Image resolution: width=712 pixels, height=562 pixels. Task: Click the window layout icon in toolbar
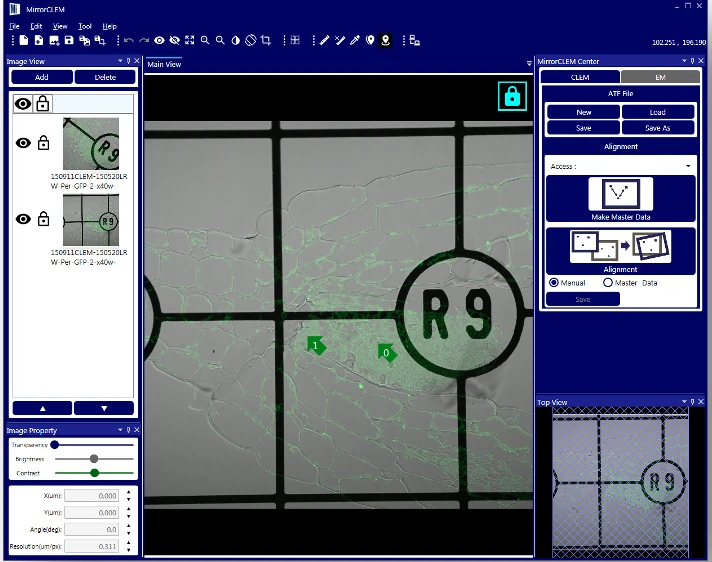coord(414,40)
